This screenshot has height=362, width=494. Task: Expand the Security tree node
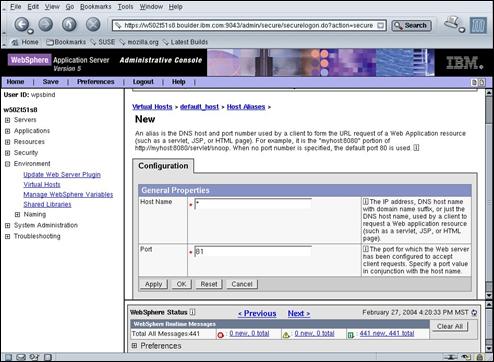tap(7, 153)
